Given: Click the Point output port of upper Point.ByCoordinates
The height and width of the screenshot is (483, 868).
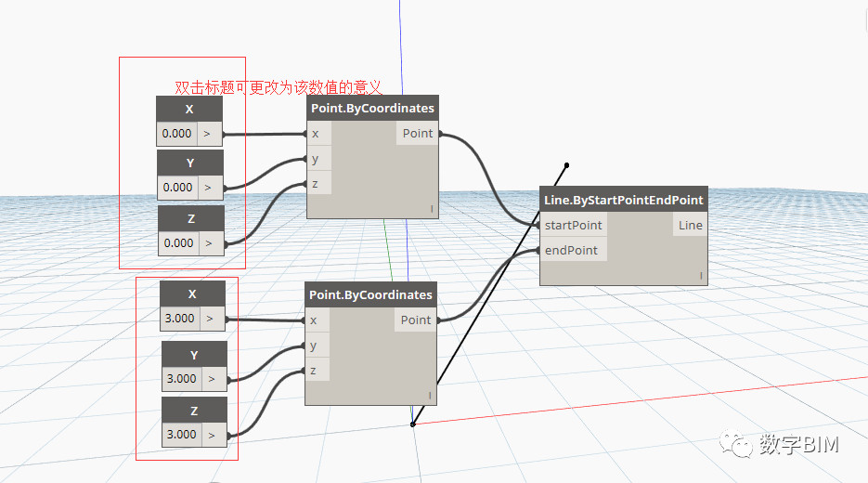Looking at the screenshot, I should point(418,134).
